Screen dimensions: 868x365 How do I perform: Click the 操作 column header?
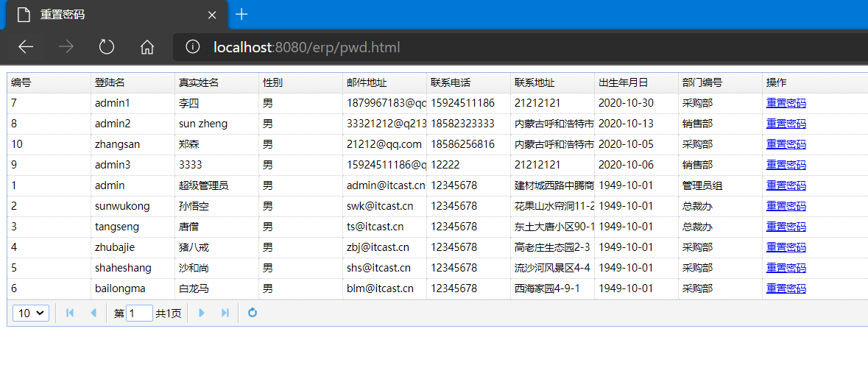pyautogui.click(x=815, y=83)
